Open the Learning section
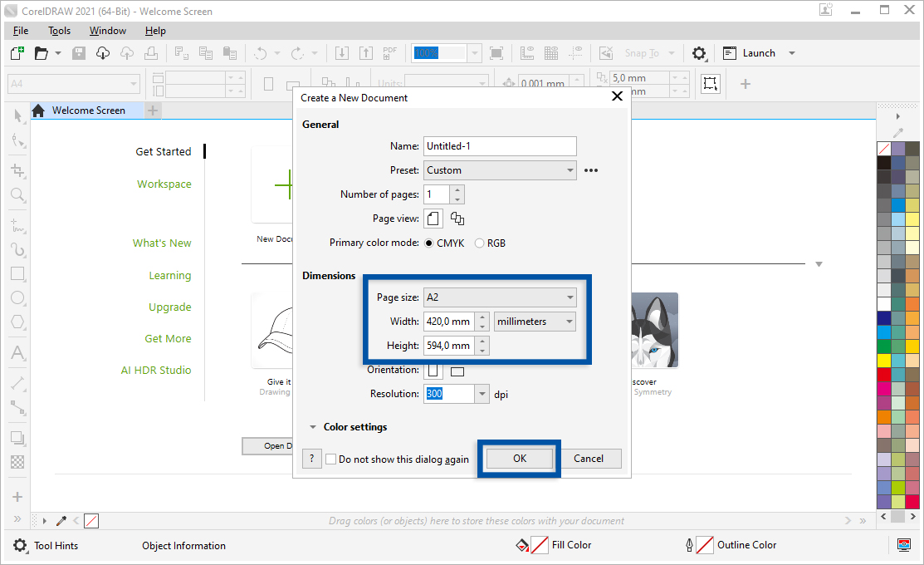 [169, 275]
